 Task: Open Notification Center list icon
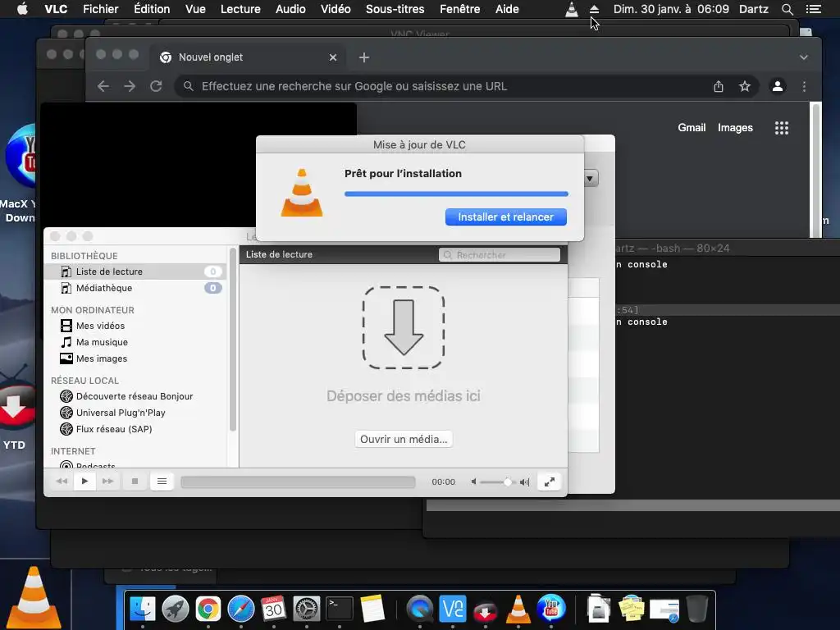click(813, 9)
